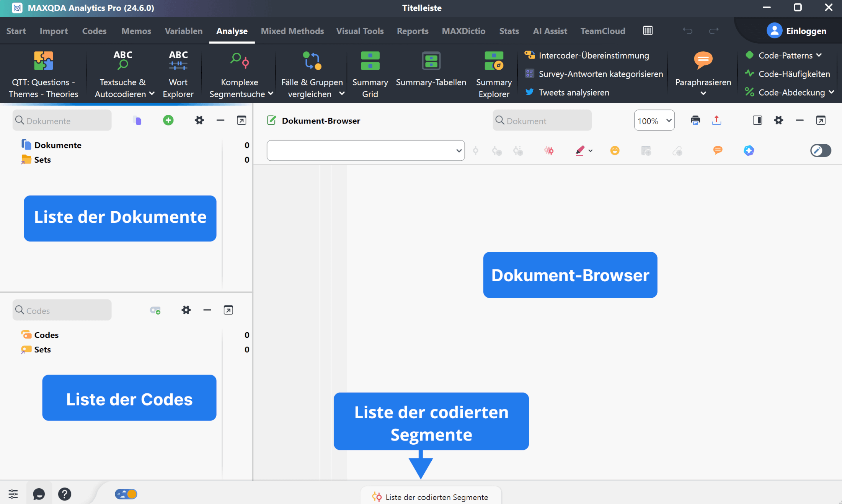
Task: Open the AI Assist tab
Action: point(550,31)
